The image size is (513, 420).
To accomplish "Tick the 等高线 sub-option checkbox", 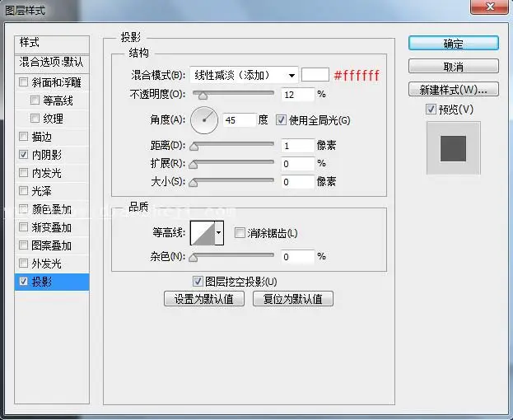I will [x=35, y=100].
